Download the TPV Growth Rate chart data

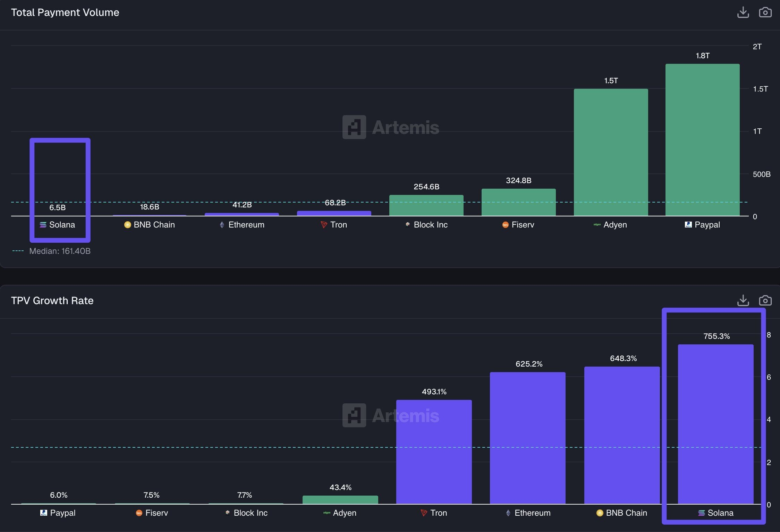point(743,300)
